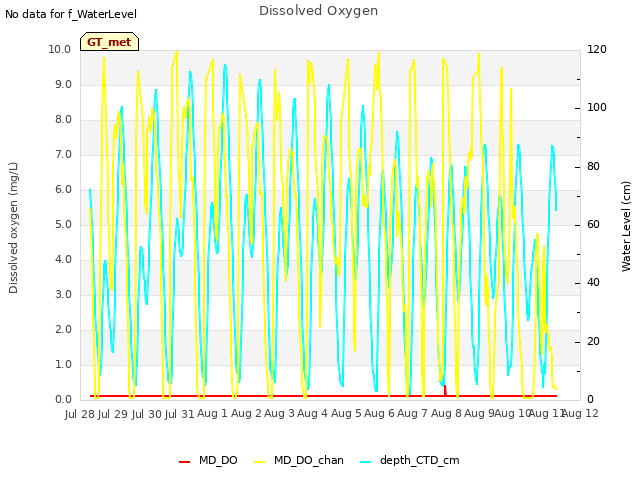Click the Aug 12 date label
Image resolution: width=640 pixels, height=480 pixels.
point(580,413)
